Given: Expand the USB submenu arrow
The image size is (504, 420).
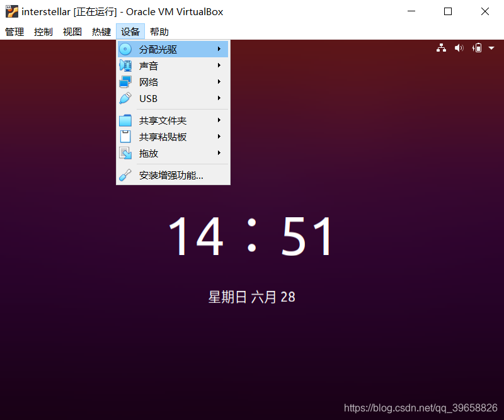Looking at the screenshot, I should click(x=219, y=98).
